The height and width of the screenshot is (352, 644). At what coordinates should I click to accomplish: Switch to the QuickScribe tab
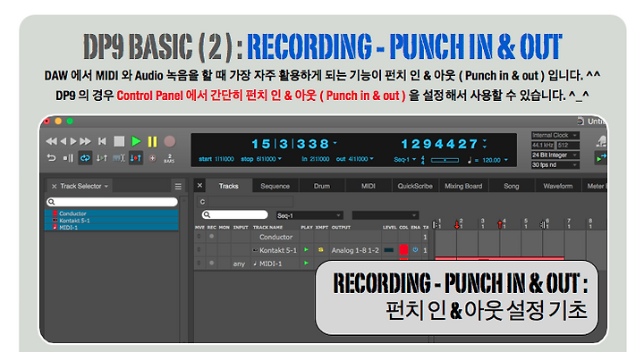415,186
